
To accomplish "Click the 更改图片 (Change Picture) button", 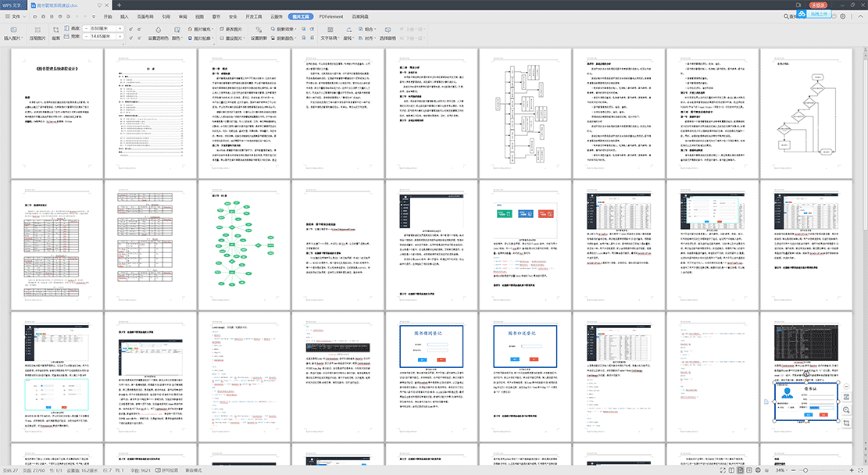I will point(231,27).
